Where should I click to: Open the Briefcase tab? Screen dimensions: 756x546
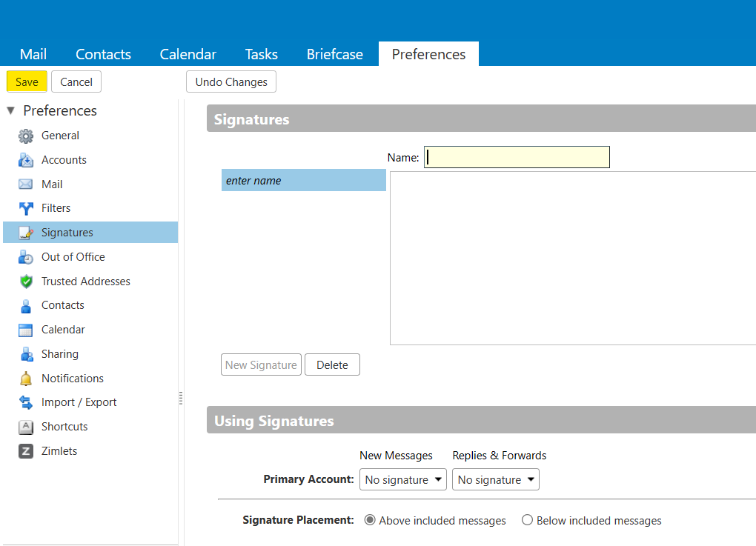point(335,54)
